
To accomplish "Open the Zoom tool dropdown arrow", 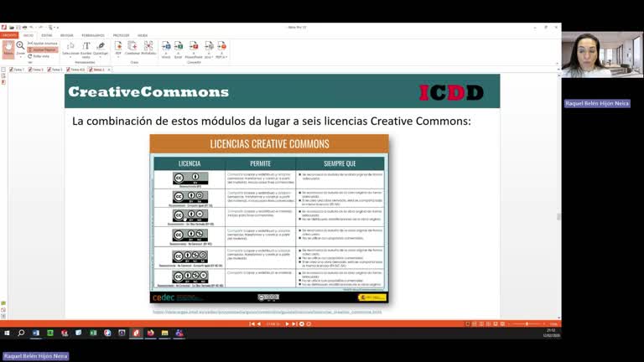I will (x=20, y=57).
